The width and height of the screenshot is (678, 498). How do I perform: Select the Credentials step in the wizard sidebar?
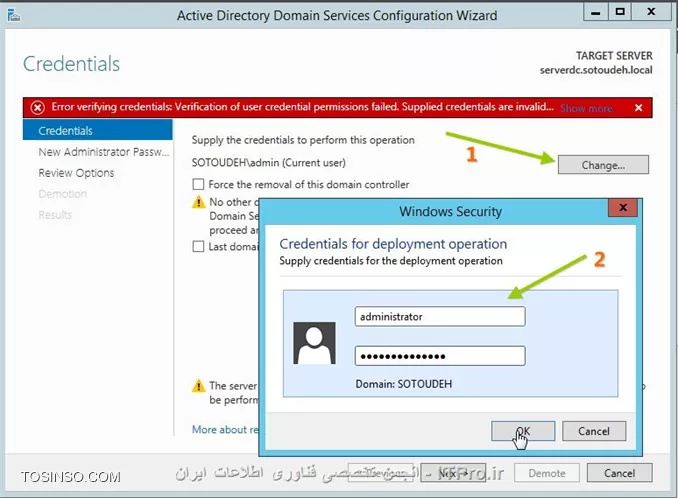click(x=98, y=131)
